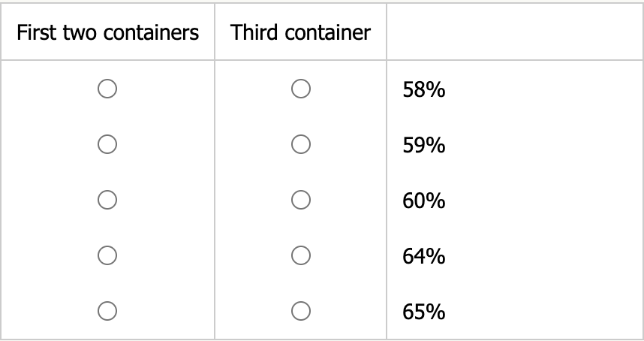This screenshot has height=341, width=644.
Task: Select 58% for First two containers
Action: tap(107, 89)
